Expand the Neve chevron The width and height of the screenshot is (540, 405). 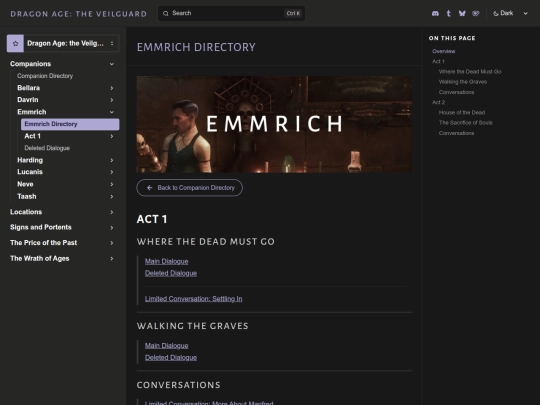click(112, 184)
